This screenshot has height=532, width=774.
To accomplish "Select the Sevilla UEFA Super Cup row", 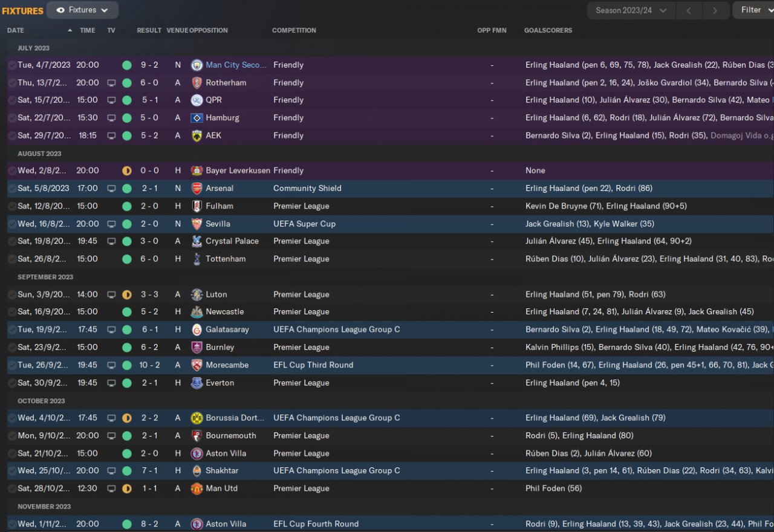I will pyautogui.click(x=363, y=224).
